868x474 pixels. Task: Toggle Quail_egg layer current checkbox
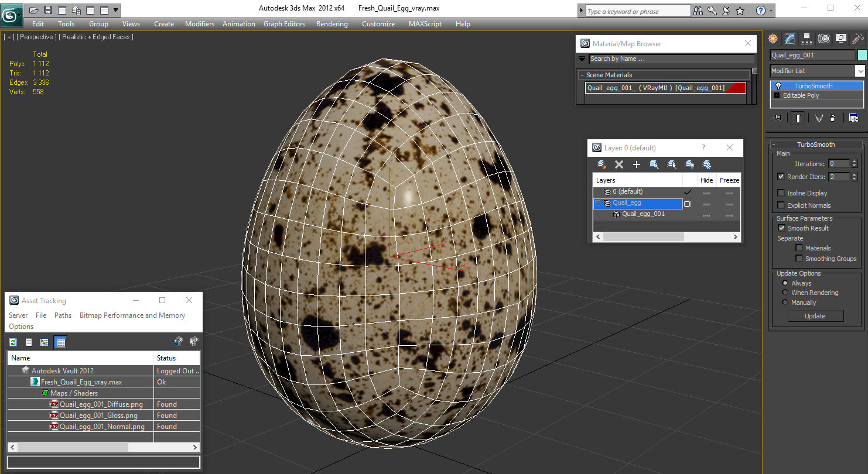(688, 204)
